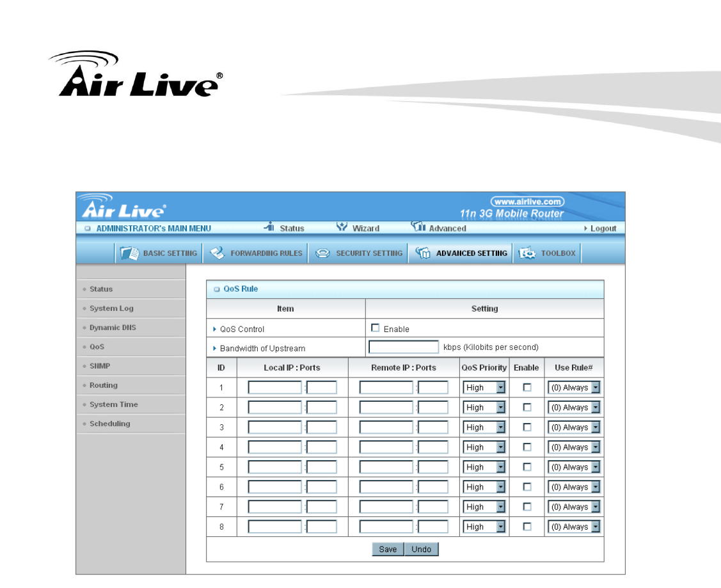Open Dynamic DNS in sidebar
Image resolution: width=721 pixels, height=588 pixels.
(131, 328)
